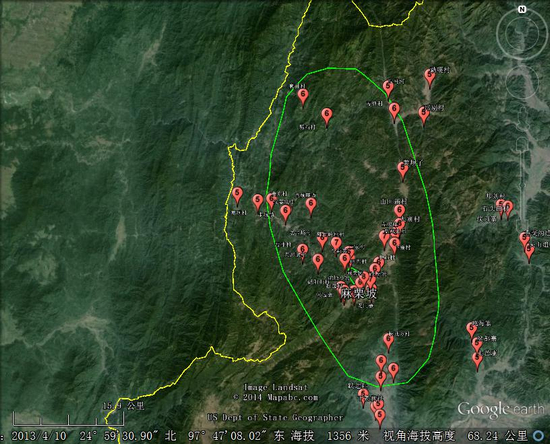Click the 15.9 公里 scale bar
This screenshot has width=550, height=444.
[x=68, y=415]
